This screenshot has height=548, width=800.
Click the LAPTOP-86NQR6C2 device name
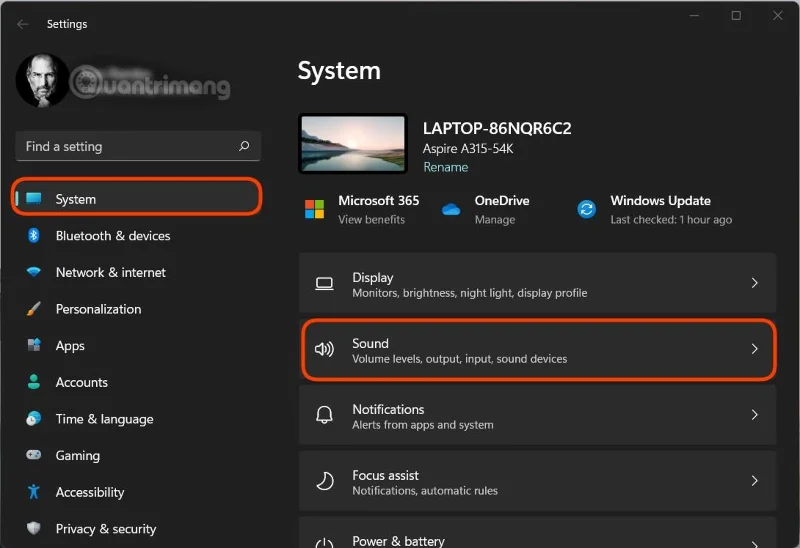497,129
